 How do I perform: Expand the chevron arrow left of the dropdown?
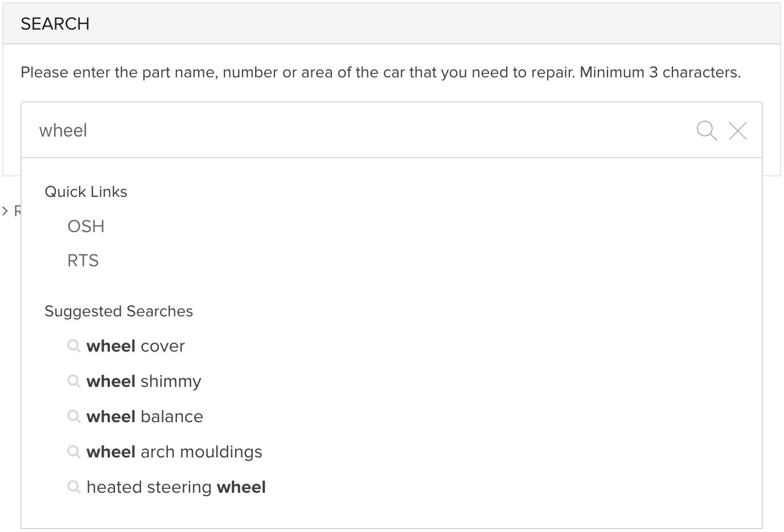pos(5,211)
